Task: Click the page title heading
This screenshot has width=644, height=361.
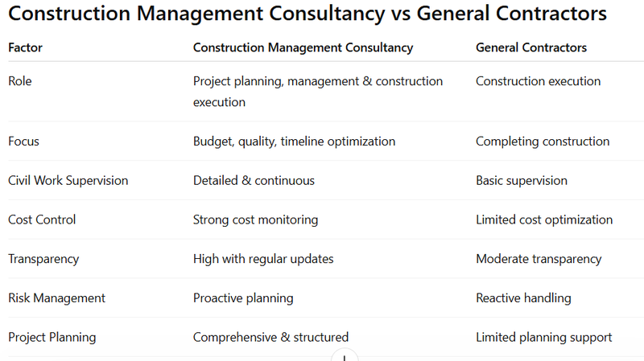Action: [308, 14]
